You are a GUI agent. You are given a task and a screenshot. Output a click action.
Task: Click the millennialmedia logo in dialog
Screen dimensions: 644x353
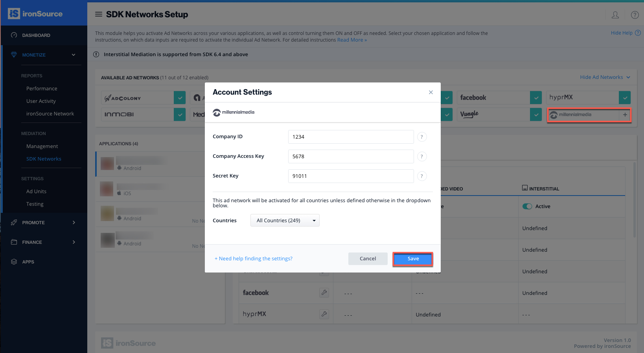tap(234, 113)
